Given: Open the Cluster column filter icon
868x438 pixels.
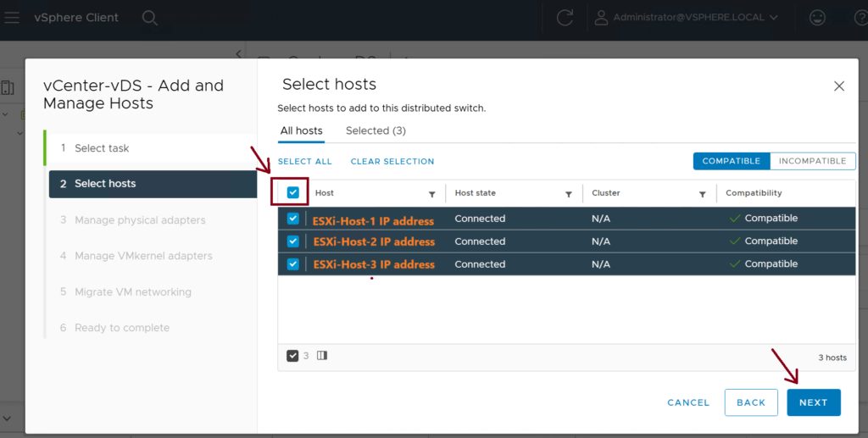Looking at the screenshot, I should [x=702, y=194].
